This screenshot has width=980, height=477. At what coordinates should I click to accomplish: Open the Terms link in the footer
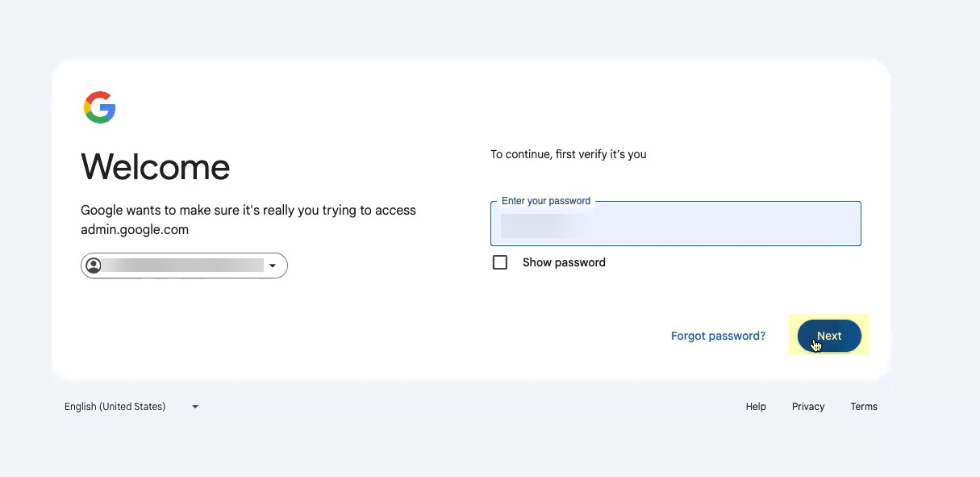click(864, 407)
